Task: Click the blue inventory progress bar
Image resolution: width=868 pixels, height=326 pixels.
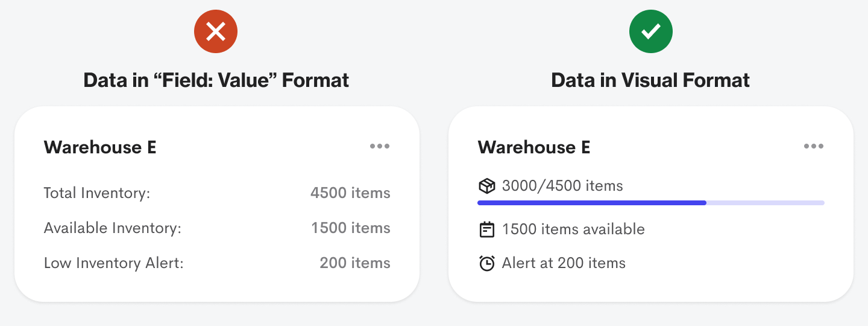Action: click(x=591, y=203)
